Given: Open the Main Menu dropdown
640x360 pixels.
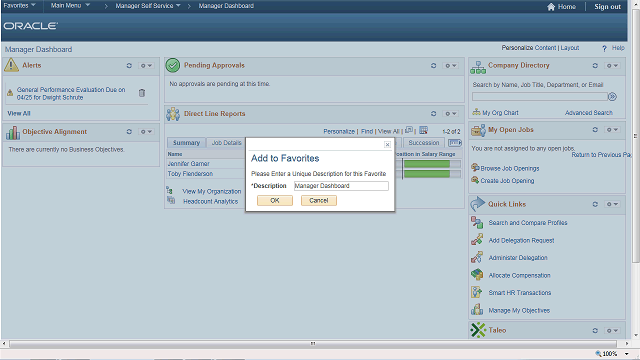Looking at the screenshot, I should (x=70, y=6).
